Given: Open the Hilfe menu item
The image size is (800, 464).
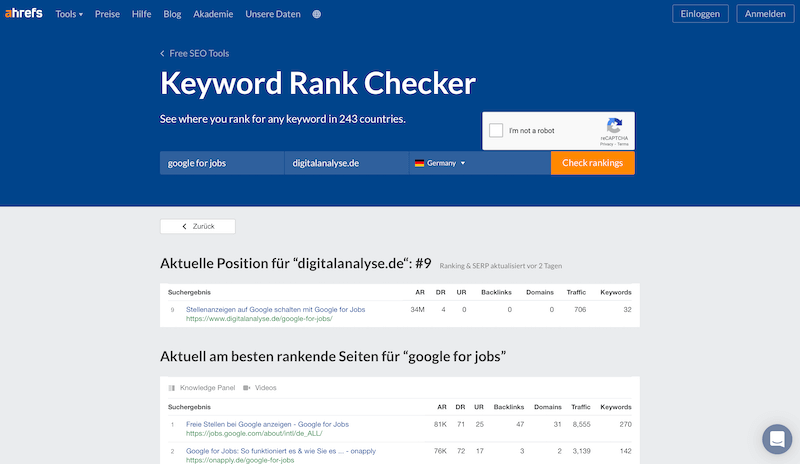Looking at the screenshot, I should click(141, 14).
